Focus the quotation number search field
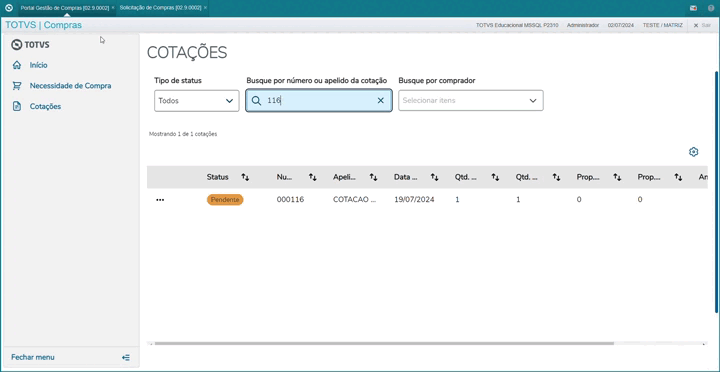The height and width of the screenshot is (372, 720). pos(319,101)
